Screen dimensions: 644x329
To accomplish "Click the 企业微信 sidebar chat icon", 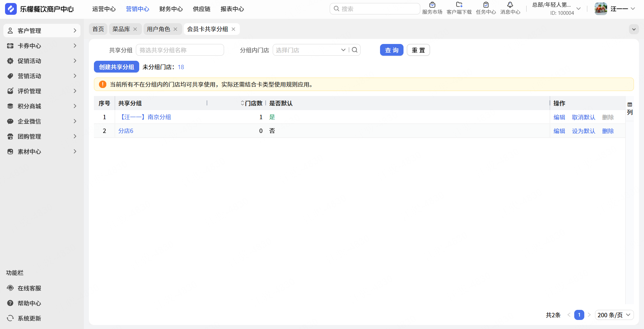I will (10, 121).
